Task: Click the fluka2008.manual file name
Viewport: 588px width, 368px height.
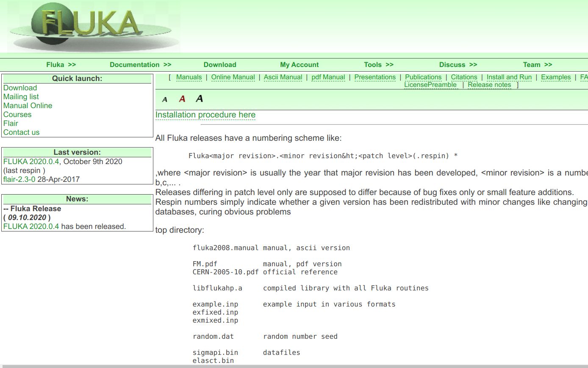Action: (225, 248)
